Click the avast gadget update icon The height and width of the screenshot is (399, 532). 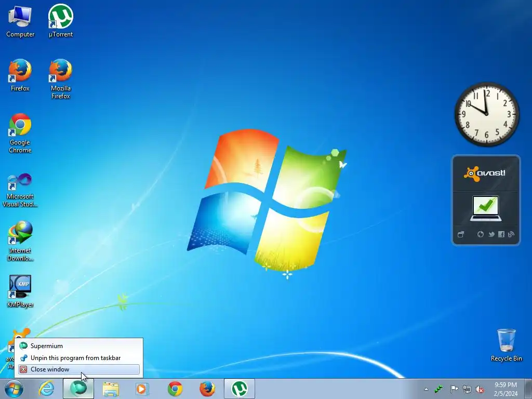(481, 234)
